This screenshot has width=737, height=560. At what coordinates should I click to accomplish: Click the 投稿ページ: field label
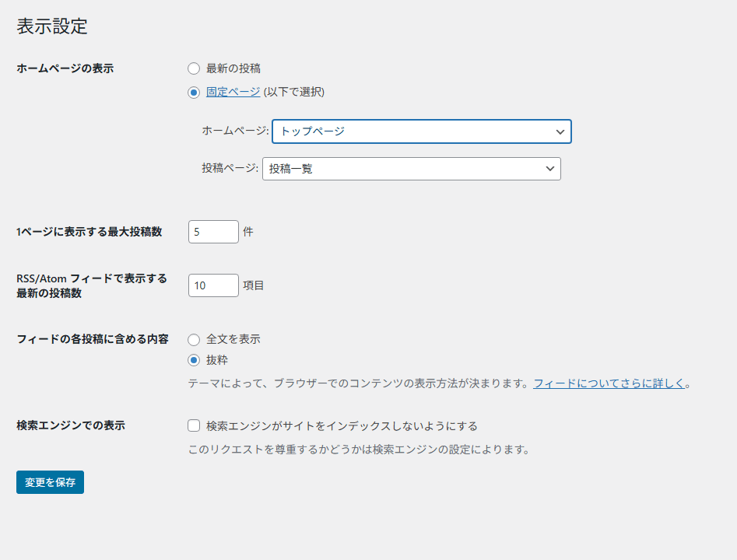click(x=230, y=169)
